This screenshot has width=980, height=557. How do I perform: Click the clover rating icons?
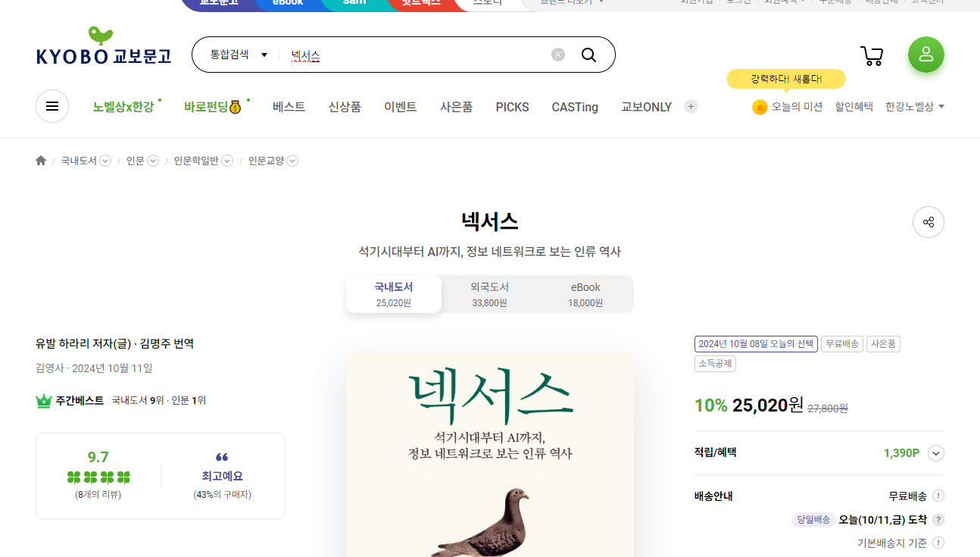(x=98, y=477)
